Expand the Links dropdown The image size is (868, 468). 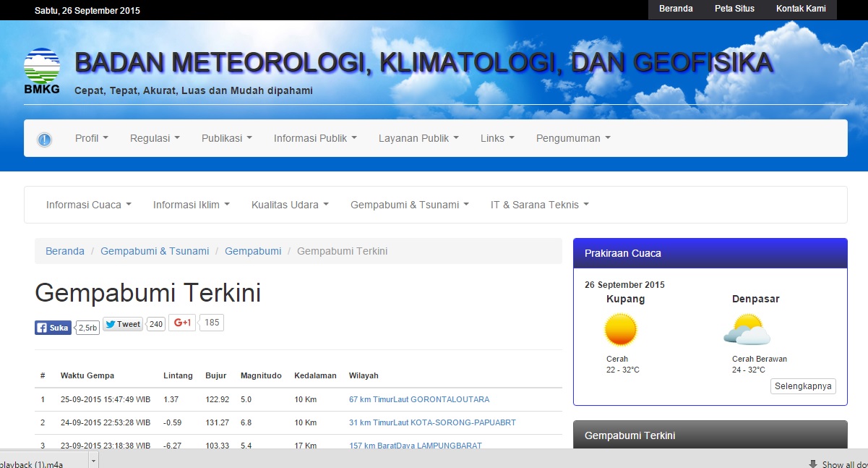497,138
